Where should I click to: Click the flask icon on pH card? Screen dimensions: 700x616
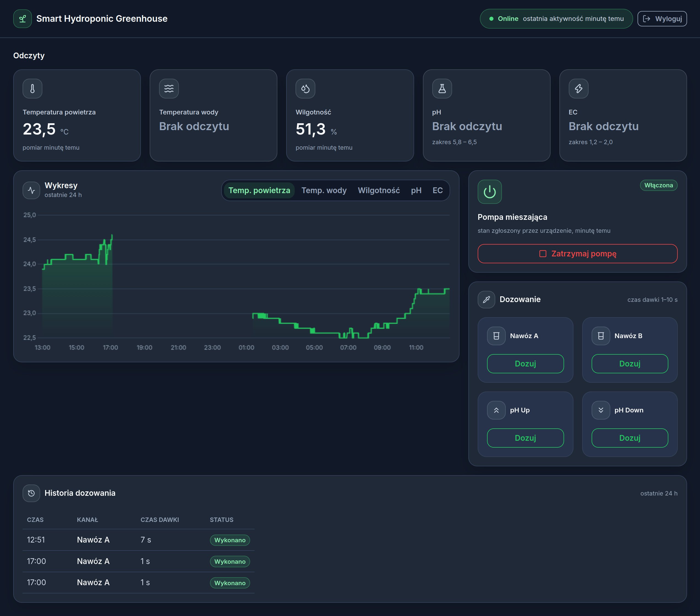[x=442, y=89]
